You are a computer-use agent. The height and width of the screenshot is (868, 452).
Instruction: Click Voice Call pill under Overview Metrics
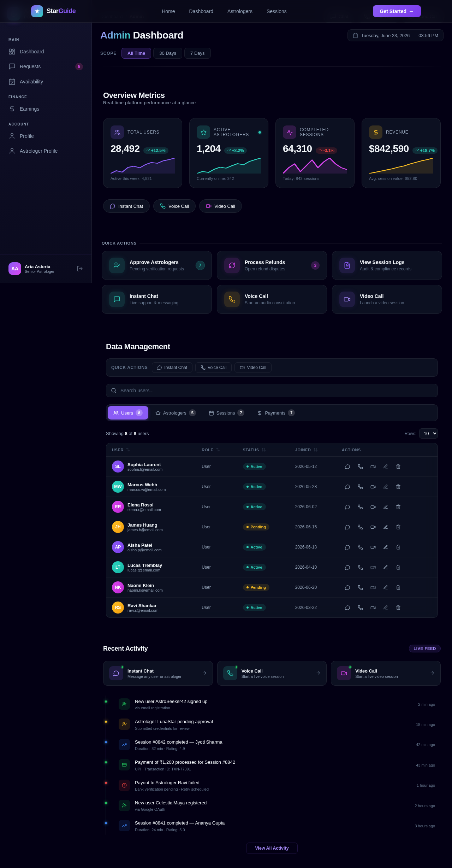coord(174,206)
